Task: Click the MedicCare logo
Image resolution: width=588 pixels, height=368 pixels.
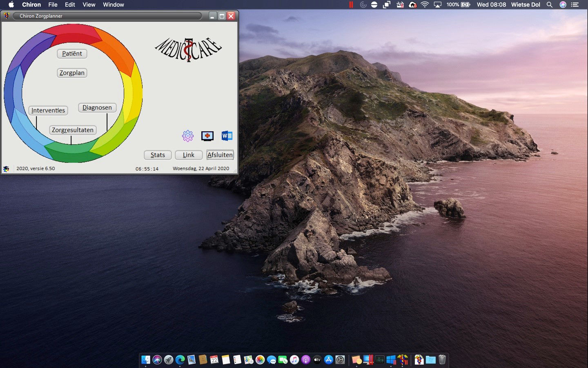Action: (188, 49)
